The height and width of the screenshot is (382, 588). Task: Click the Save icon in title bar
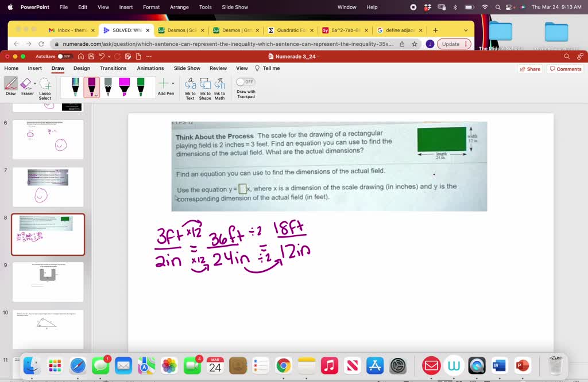coord(91,56)
